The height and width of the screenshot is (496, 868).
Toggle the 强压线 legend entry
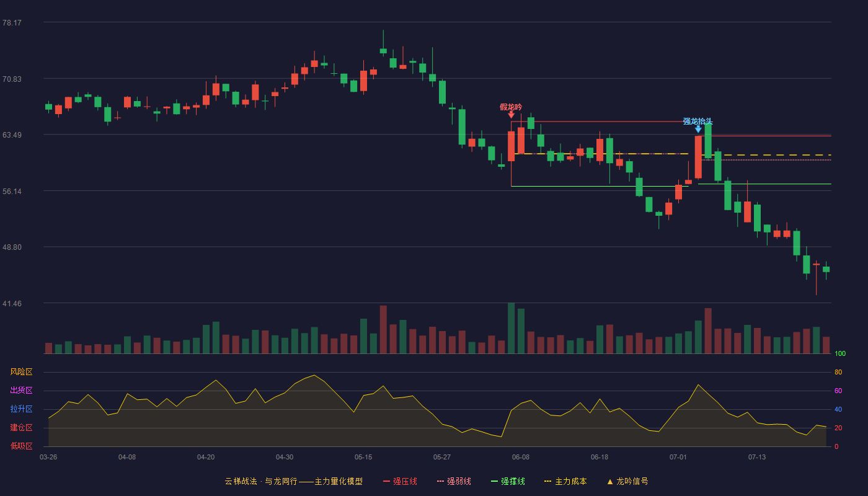tap(400, 481)
